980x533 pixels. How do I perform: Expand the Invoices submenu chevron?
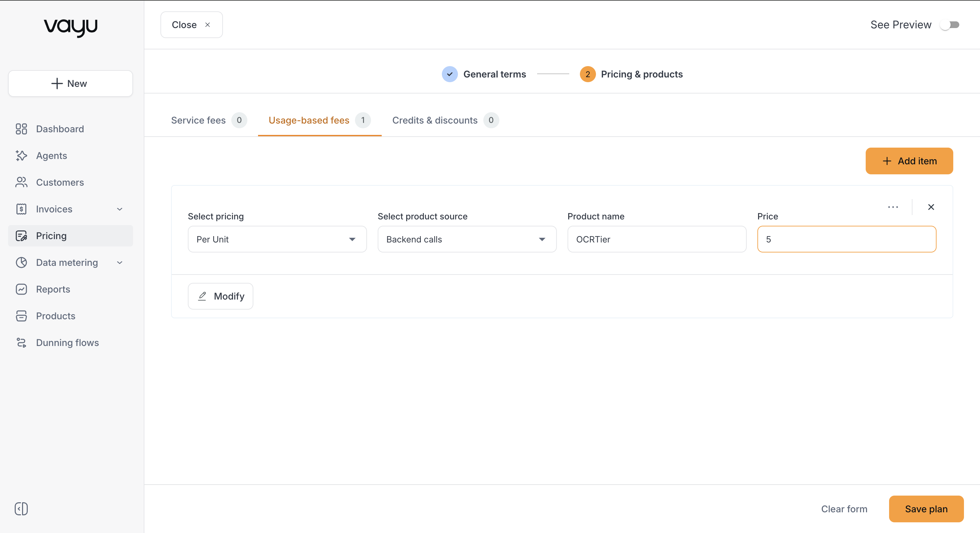(119, 209)
